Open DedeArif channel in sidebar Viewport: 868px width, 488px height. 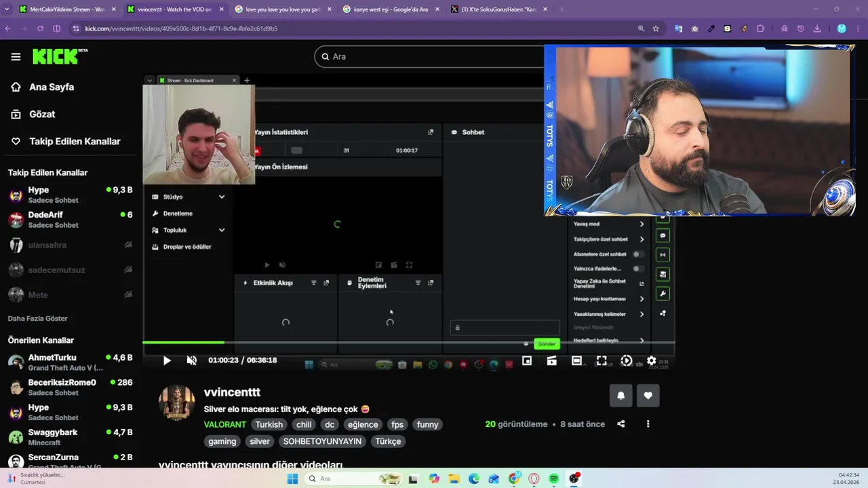71,220
